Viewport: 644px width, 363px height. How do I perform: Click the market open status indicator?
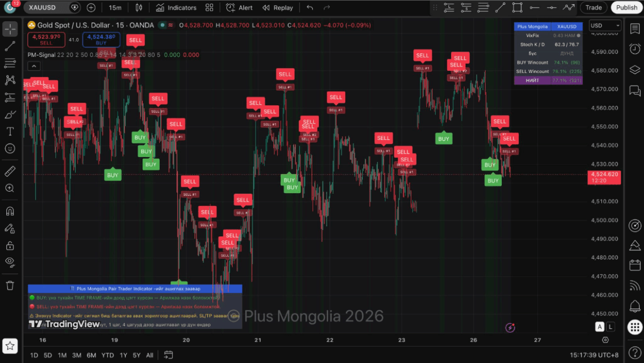pyautogui.click(x=162, y=25)
